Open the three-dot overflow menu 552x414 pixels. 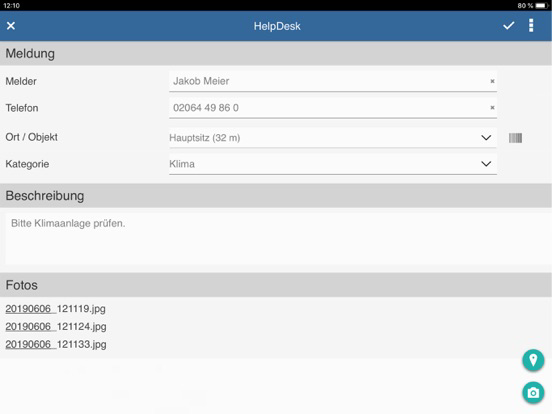pos(531,26)
